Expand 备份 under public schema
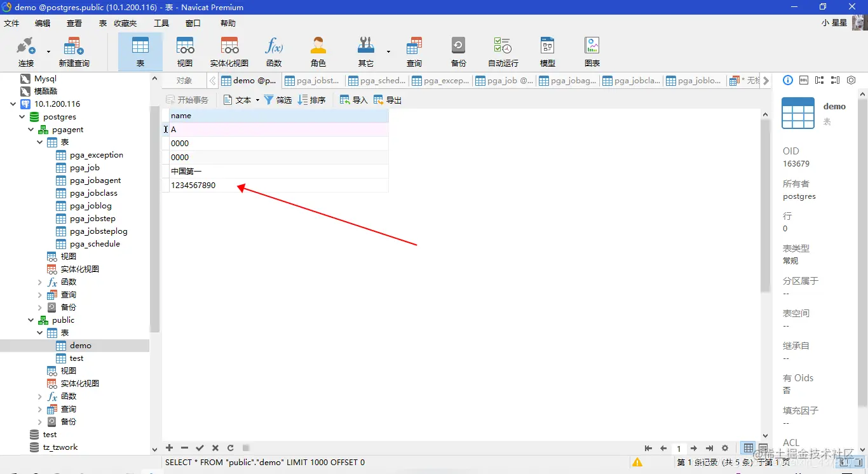This screenshot has height=474, width=868. coord(40,422)
